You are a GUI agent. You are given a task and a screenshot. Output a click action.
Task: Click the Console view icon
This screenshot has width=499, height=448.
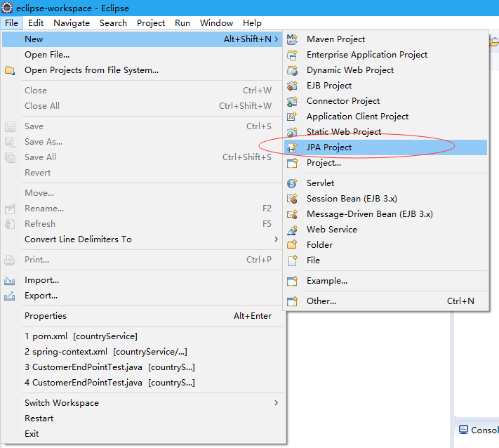tap(463, 430)
